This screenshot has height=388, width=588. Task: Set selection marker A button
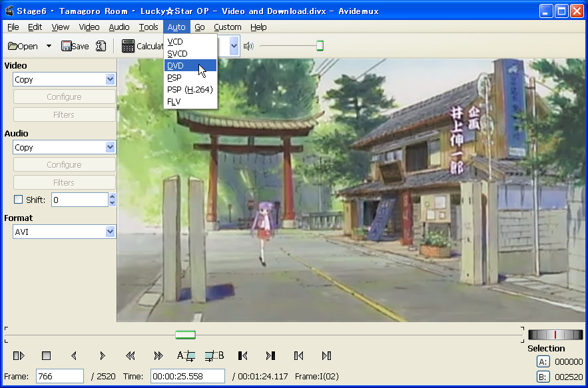(186, 355)
